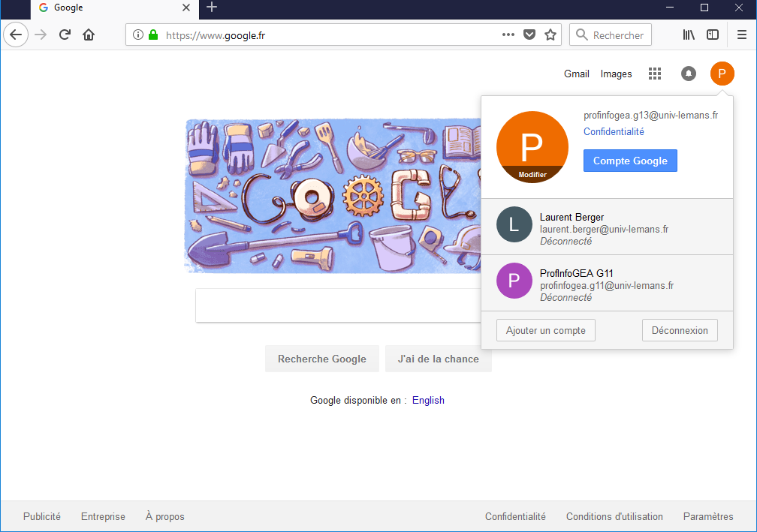The image size is (757, 532).
Task: Open the Publicité footer link
Action: [x=42, y=516]
